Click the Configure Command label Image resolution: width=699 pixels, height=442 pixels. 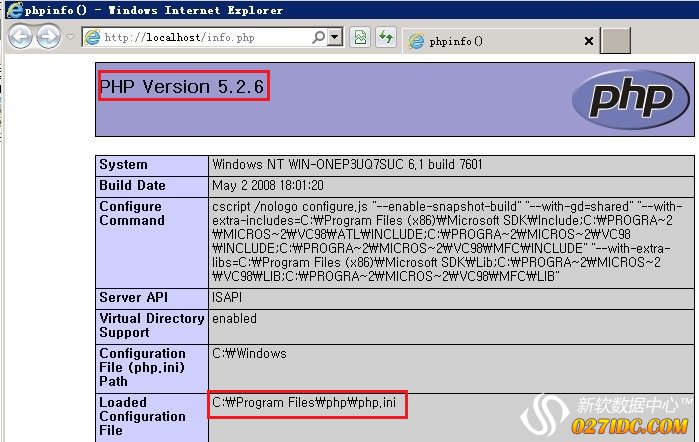click(132, 213)
